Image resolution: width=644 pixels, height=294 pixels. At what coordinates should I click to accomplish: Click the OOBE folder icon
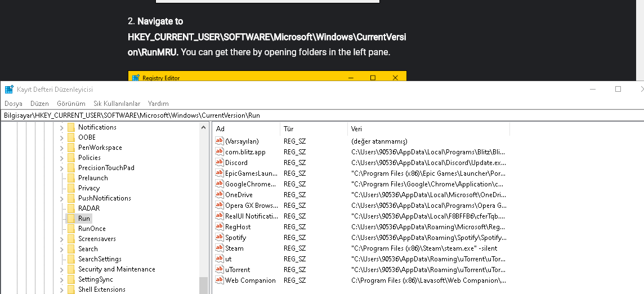point(71,137)
